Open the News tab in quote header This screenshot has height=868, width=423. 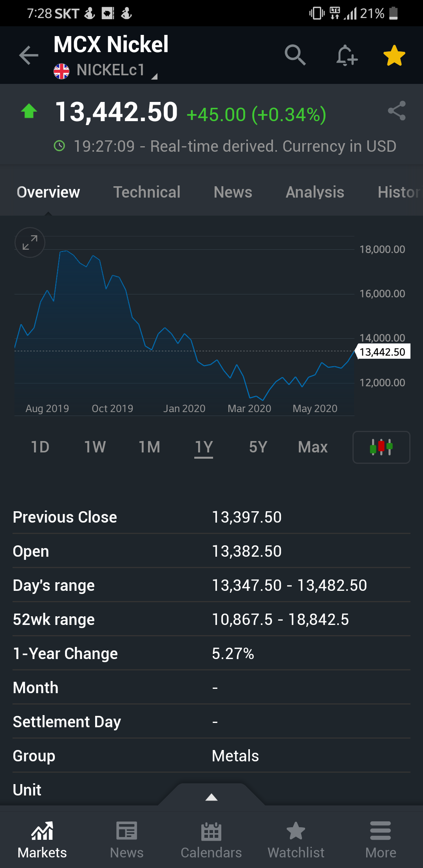click(x=233, y=192)
